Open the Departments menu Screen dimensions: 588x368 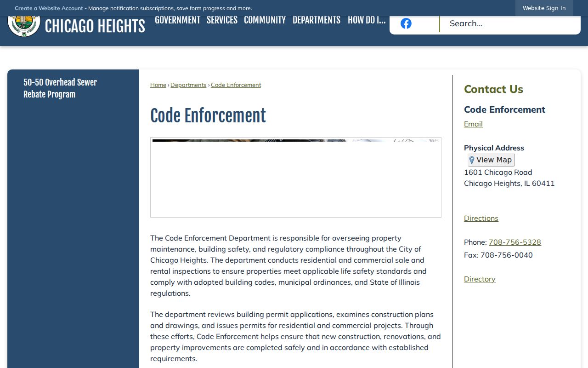(x=317, y=20)
